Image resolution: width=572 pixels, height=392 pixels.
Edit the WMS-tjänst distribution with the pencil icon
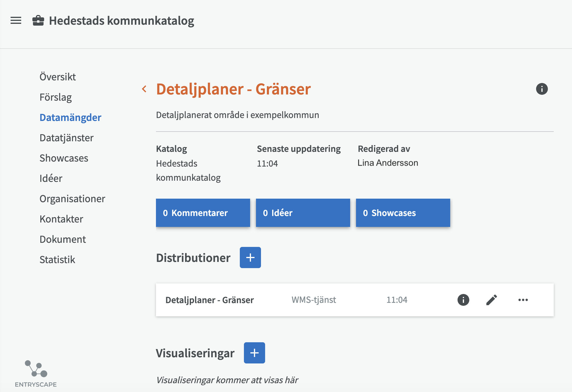coord(492,300)
